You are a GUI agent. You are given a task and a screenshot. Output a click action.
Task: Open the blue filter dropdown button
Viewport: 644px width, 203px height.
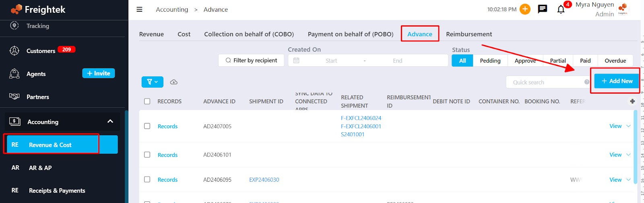pyautogui.click(x=153, y=82)
